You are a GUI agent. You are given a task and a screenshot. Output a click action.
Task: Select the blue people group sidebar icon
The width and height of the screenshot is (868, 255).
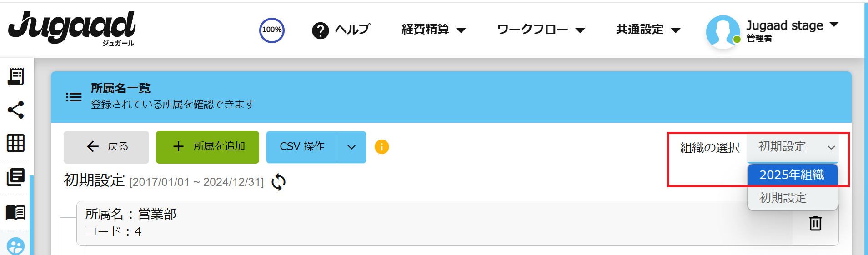click(x=16, y=247)
